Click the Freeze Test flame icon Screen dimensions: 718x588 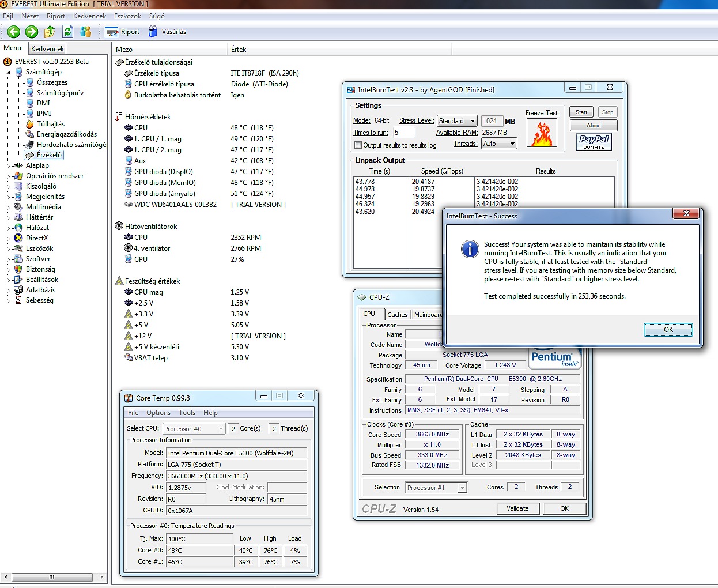point(542,133)
